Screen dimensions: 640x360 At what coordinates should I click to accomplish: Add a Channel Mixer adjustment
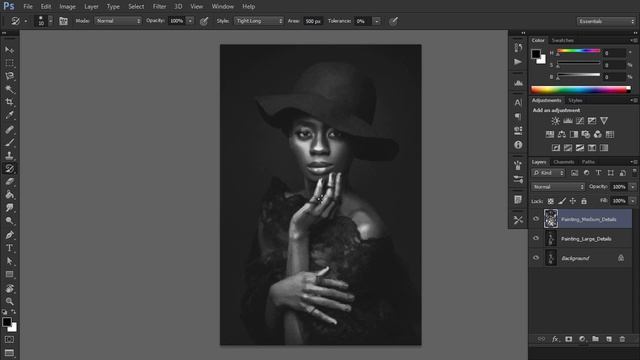(x=598, y=134)
